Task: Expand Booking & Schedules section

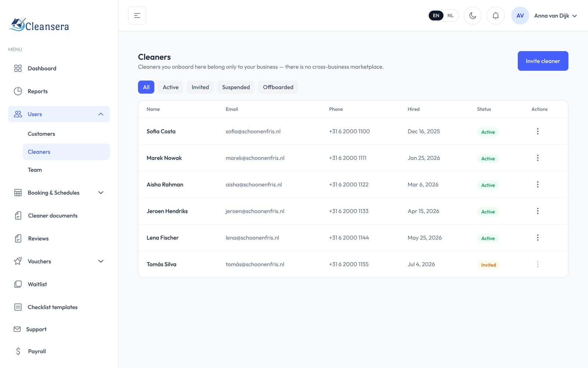Action: point(59,192)
